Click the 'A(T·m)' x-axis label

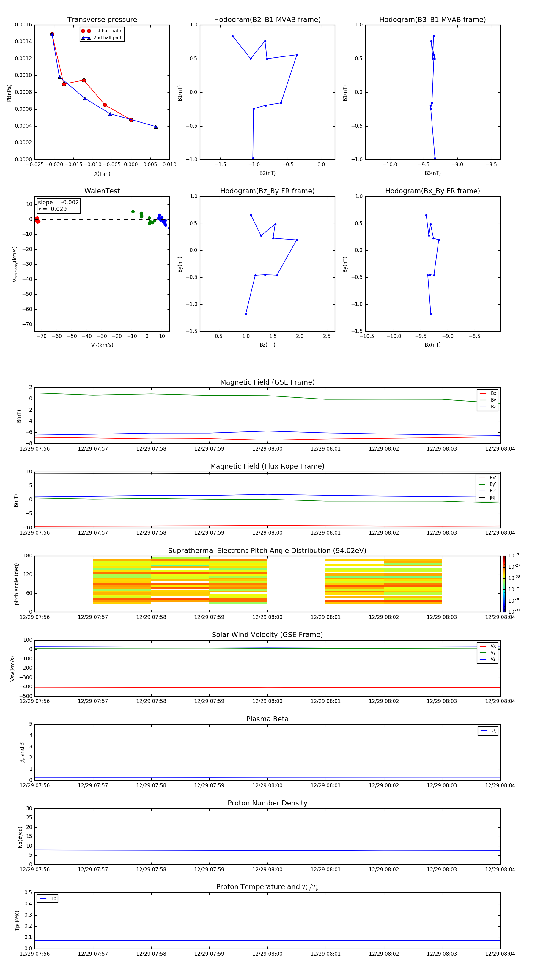[x=102, y=174]
